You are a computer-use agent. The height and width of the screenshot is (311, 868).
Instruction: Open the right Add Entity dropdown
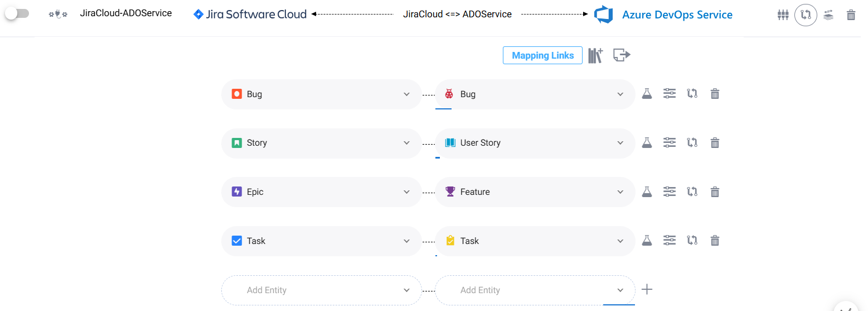(535, 290)
